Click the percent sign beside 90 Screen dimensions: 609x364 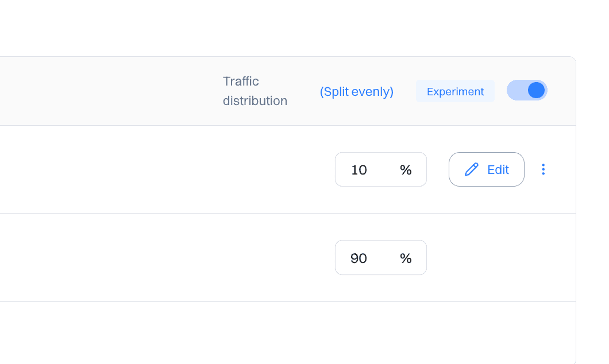406,258
